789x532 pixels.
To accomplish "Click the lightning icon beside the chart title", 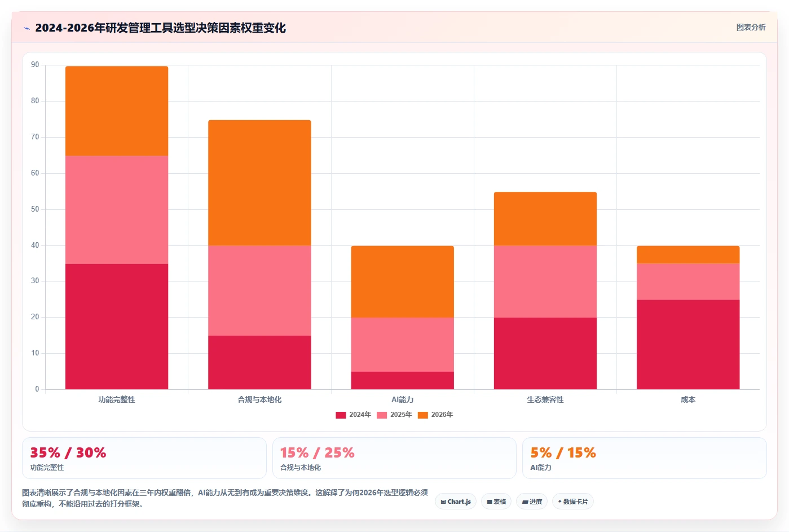I will coord(27,28).
